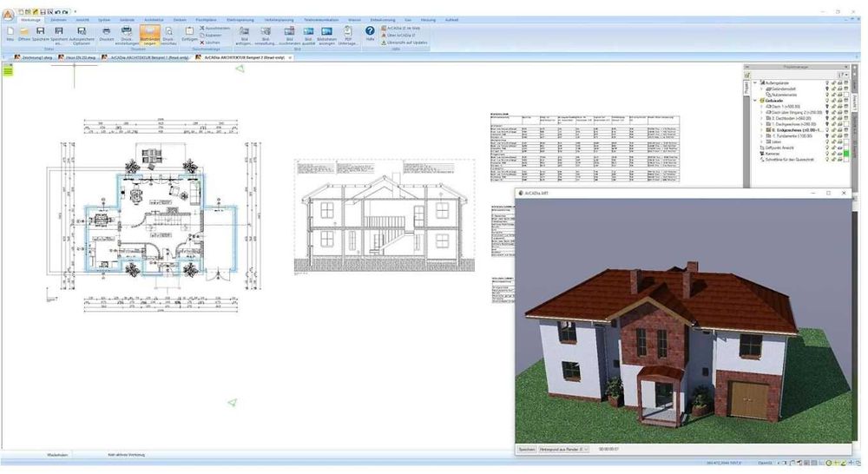Click rendered house preview in ArCADia ART

[x=684, y=320]
